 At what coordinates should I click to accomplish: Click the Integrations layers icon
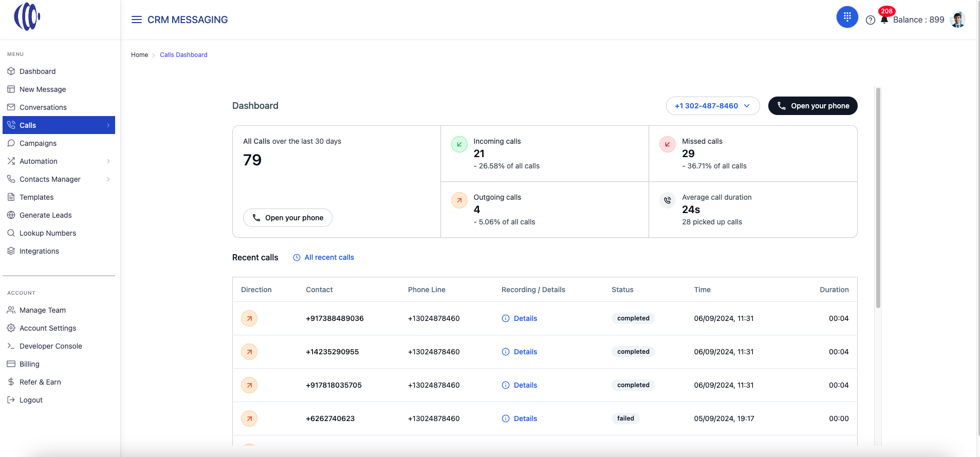[x=11, y=251]
